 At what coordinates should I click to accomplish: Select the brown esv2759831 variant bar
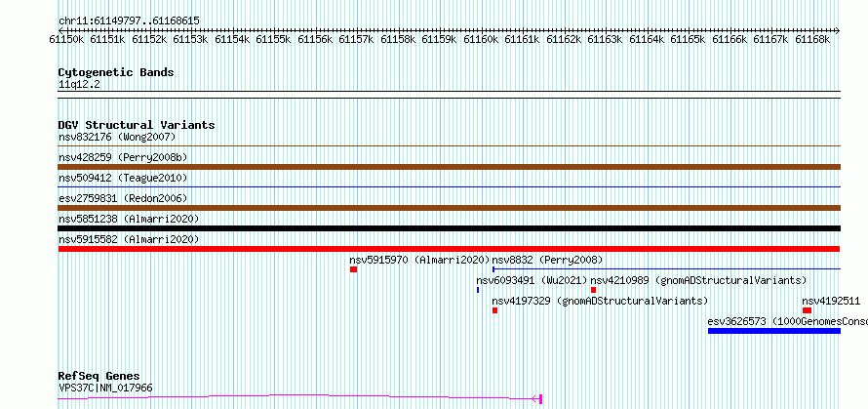449,208
